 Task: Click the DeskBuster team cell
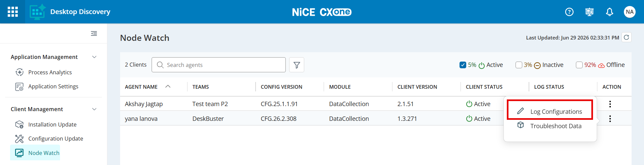(208, 118)
